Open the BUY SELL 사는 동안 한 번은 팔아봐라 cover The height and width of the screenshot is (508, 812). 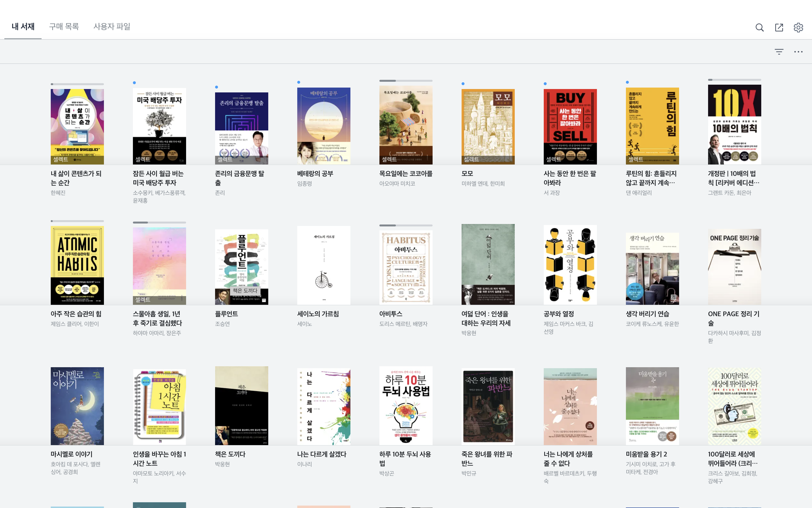coord(570,127)
